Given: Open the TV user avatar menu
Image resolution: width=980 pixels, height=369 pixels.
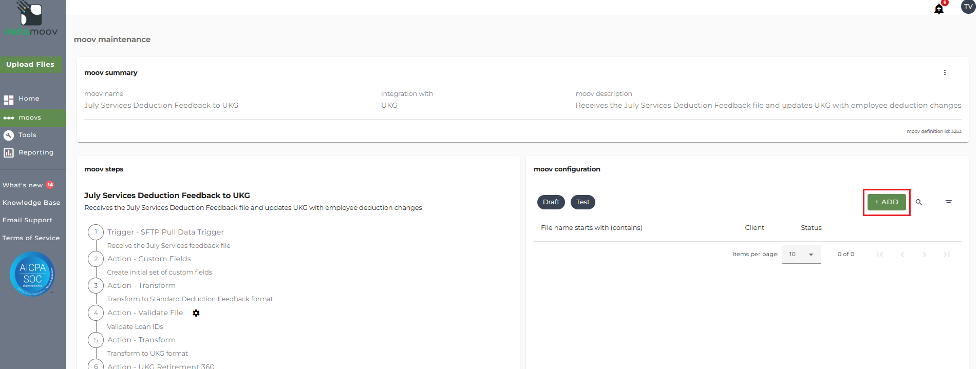Looking at the screenshot, I should click(968, 7).
